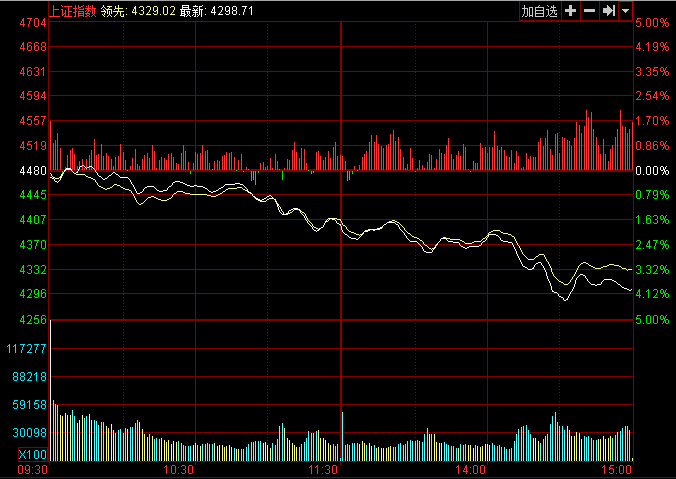Click the 4480 baseline price label

tap(33, 170)
